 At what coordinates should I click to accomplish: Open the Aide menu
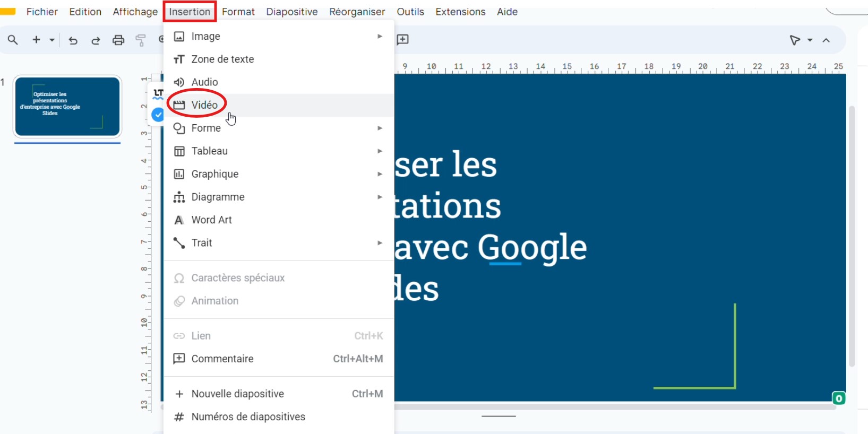click(507, 12)
